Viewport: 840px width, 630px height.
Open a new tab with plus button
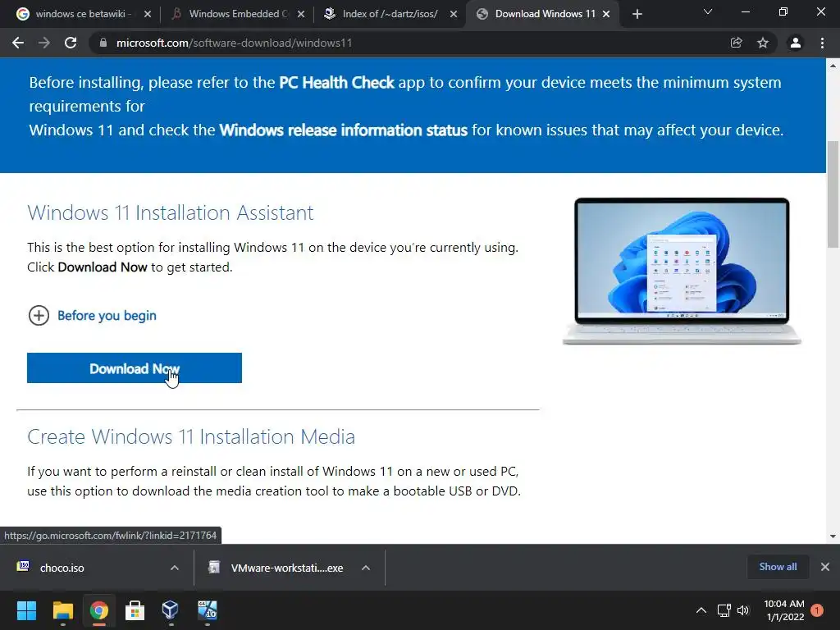click(637, 15)
